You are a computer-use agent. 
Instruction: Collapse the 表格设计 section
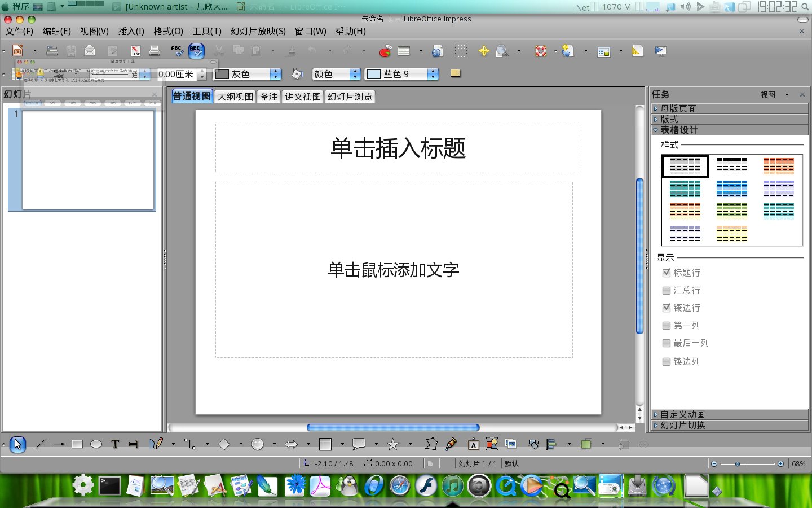click(730, 130)
